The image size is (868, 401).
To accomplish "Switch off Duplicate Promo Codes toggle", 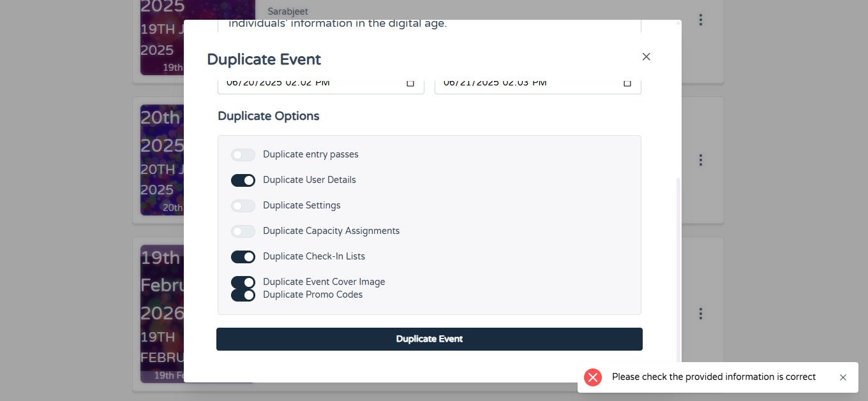I will click(243, 295).
